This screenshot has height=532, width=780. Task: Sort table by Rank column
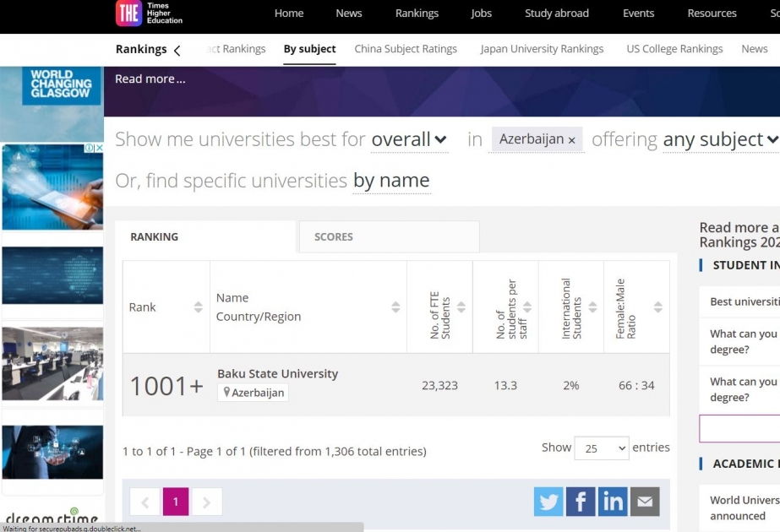[198, 307]
